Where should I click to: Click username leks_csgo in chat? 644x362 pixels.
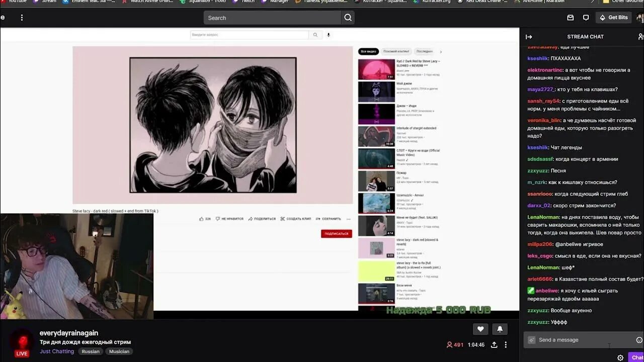540,255
